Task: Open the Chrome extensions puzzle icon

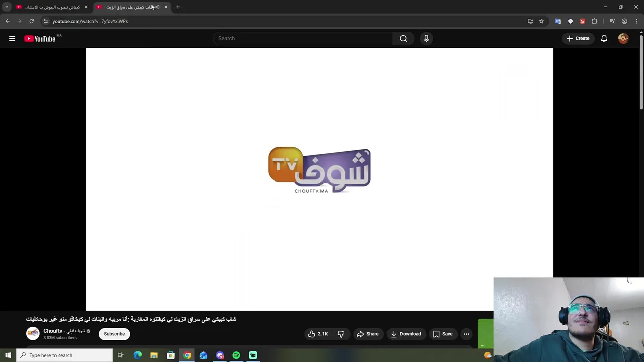Action: coord(595,21)
